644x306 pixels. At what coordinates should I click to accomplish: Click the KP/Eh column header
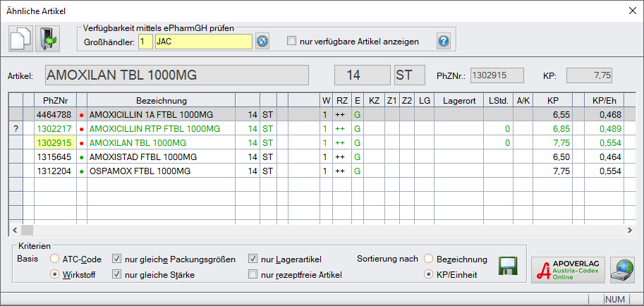coord(604,100)
